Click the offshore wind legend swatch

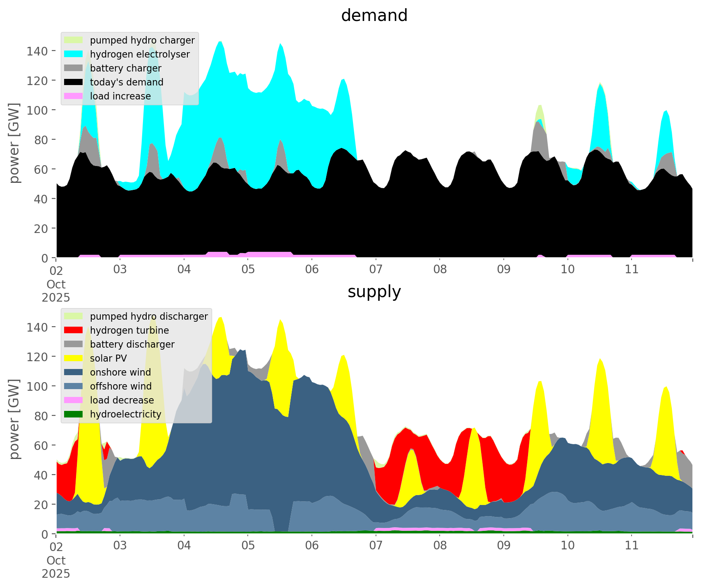(74, 386)
